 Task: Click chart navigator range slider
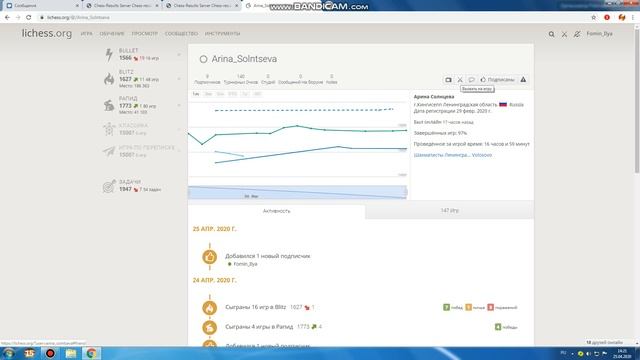pyautogui.click(x=298, y=192)
